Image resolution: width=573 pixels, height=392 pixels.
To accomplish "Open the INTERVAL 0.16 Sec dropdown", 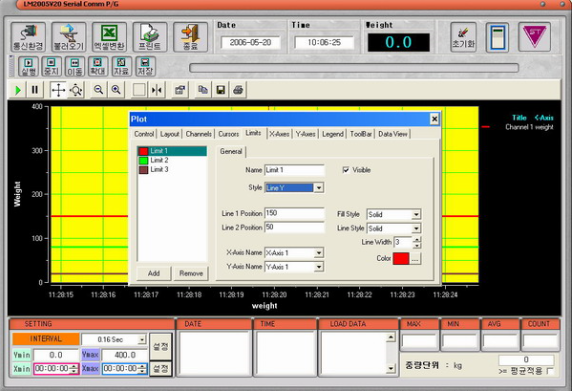I will [x=142, y=339].
